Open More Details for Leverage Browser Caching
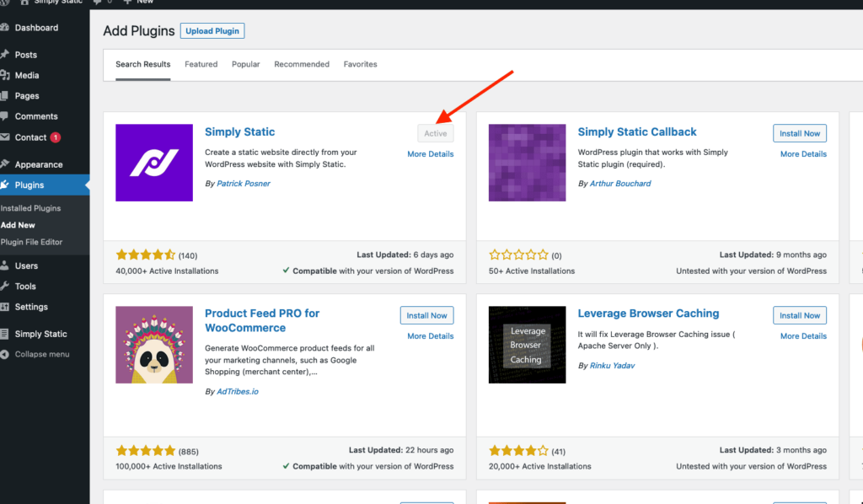This screenshot has width=863, height=504. [803, 336]
